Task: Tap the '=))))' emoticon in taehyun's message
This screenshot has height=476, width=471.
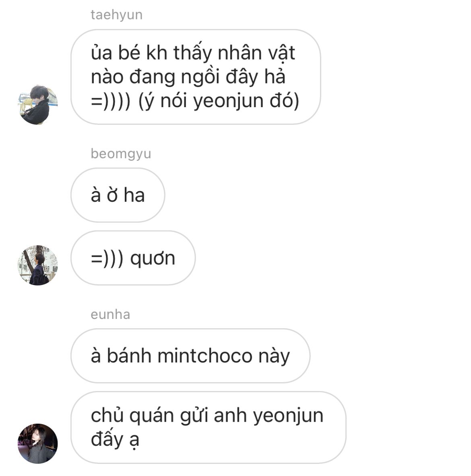Action: 110,101
